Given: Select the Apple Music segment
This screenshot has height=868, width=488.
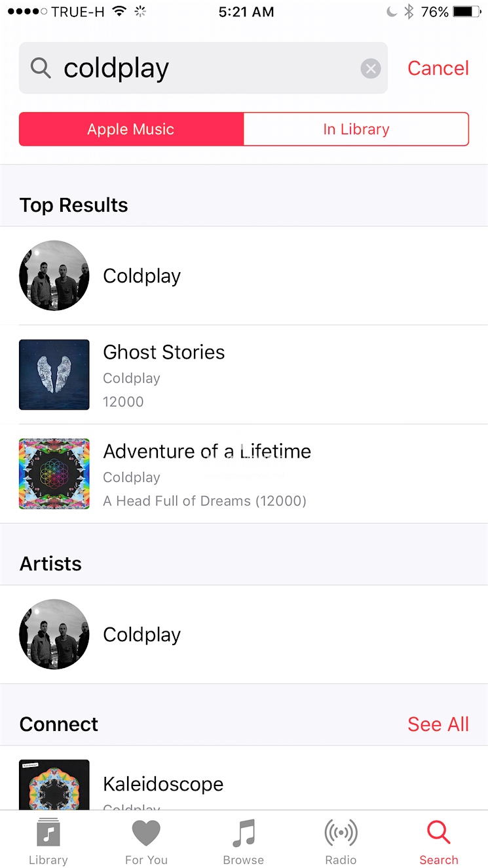Looking at the screenshot, I should (x=131, y=129).
